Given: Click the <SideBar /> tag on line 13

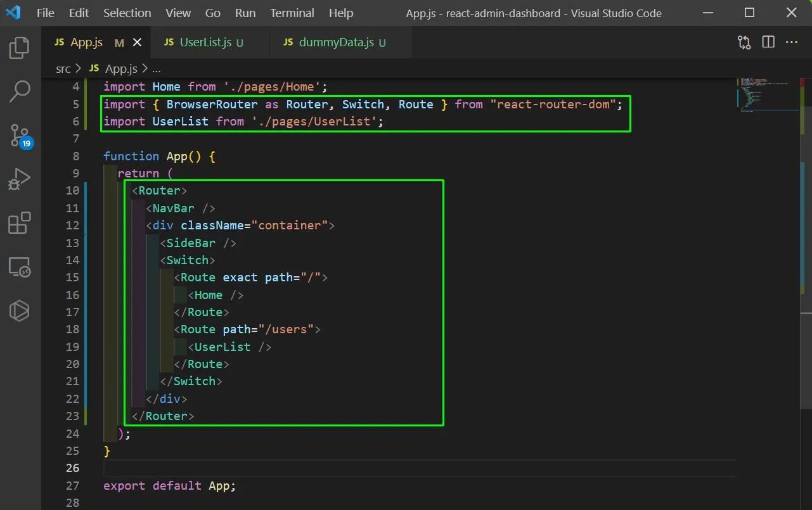Looking at the screenshot, I should point(198,243).
